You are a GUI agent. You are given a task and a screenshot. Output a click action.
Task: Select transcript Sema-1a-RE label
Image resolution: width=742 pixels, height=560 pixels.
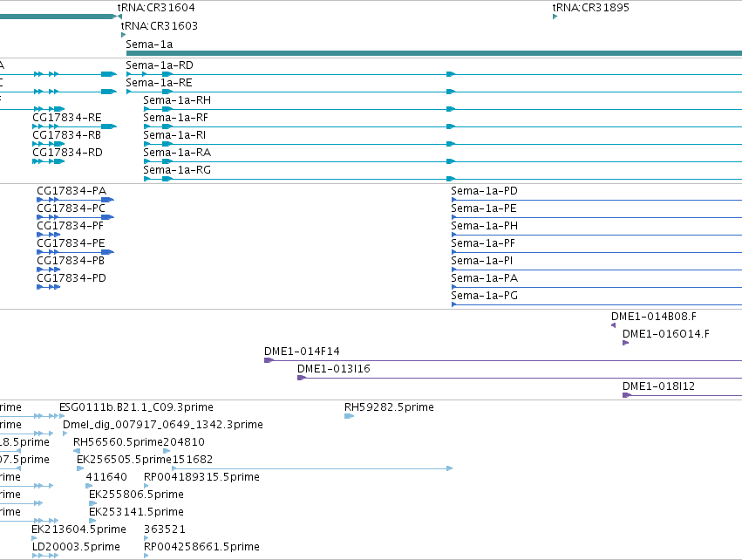pyautogui.click(x=159, y=83)
